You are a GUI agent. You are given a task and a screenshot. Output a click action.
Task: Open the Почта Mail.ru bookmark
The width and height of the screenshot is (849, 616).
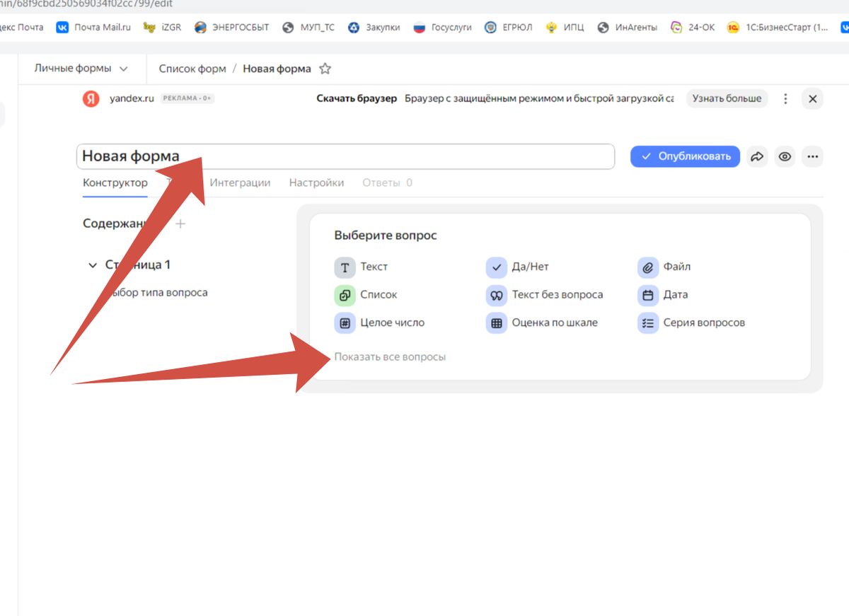93,28
